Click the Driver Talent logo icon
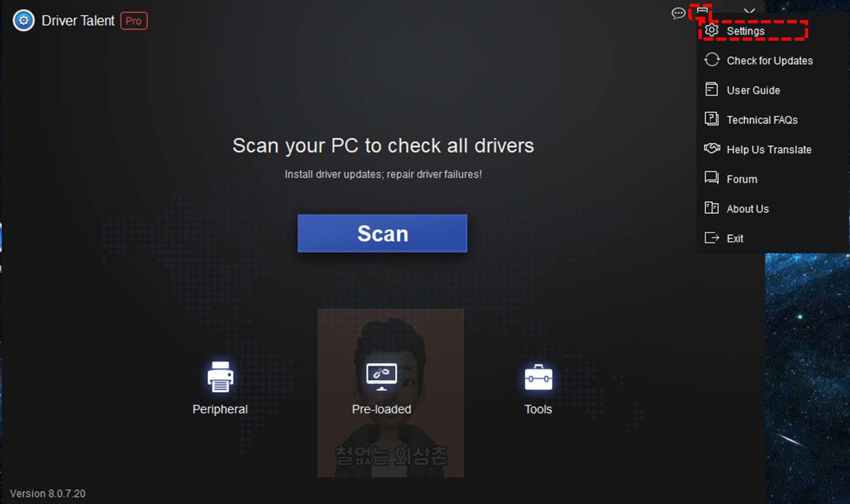The image size is (850, 504). tap(23, 21)
